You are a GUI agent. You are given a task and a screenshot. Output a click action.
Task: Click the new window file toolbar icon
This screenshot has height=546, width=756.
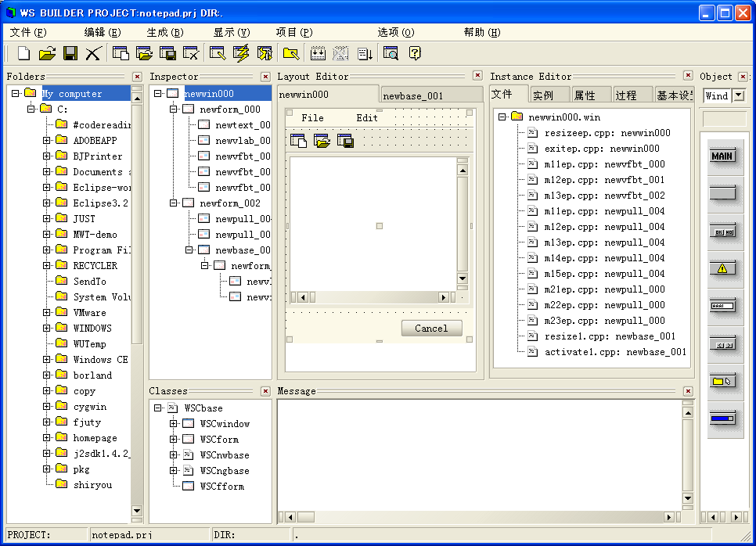(x=121, y=53)
